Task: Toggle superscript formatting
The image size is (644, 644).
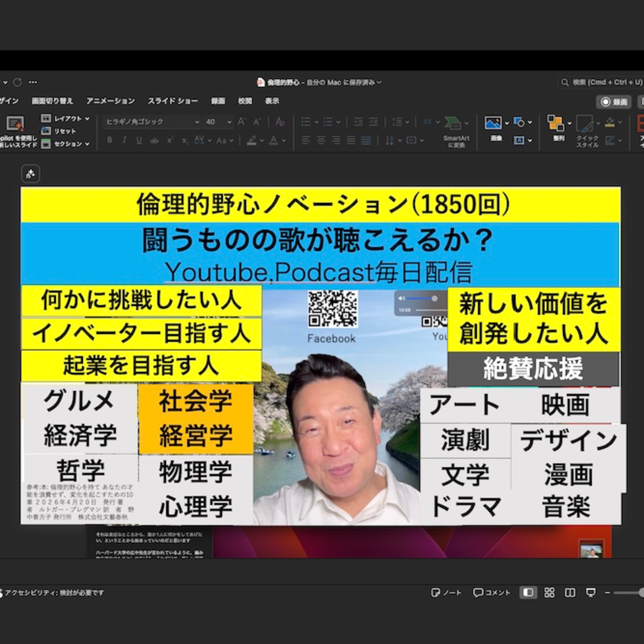Action: click(170, 140)
